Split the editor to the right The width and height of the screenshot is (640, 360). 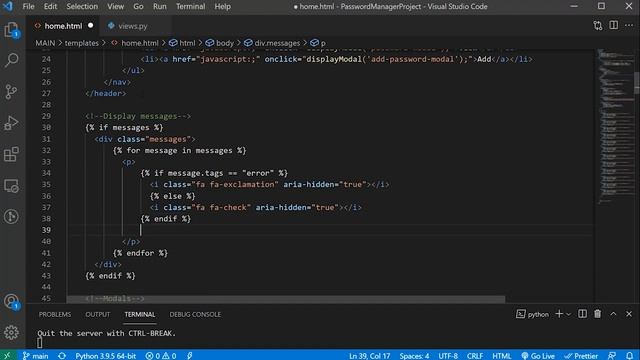point(613,25)
